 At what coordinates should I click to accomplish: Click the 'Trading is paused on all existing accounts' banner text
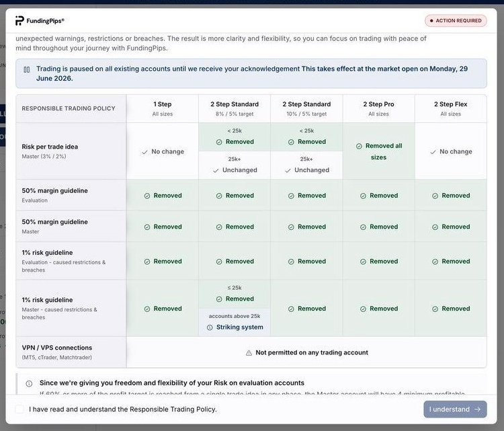[x=252, y=73]
